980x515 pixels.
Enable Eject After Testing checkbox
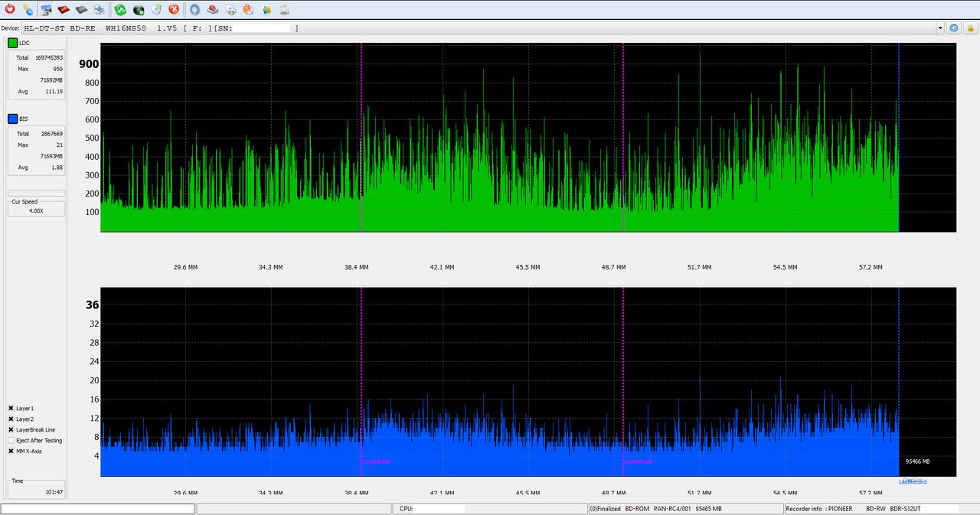pyautogui.click(x=11, y=441)
